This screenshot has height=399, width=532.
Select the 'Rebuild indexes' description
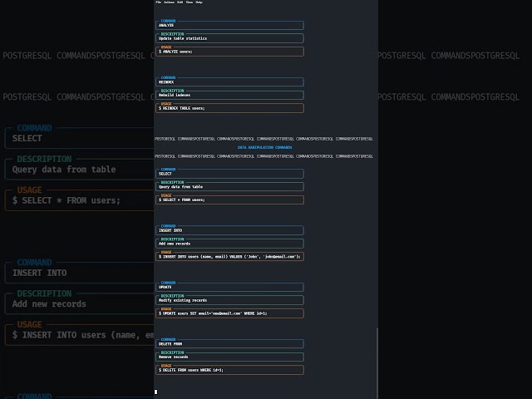[175, 95]
